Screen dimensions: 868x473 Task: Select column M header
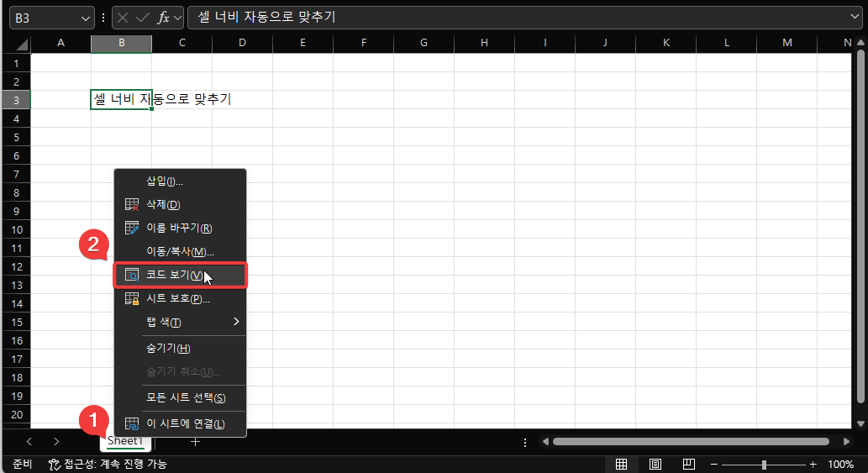point(787,43)
